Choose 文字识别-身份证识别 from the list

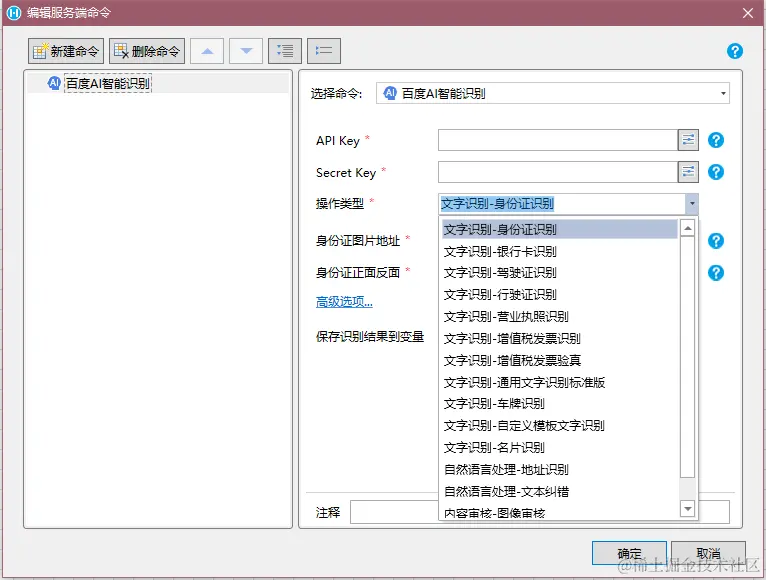[560, 229]
